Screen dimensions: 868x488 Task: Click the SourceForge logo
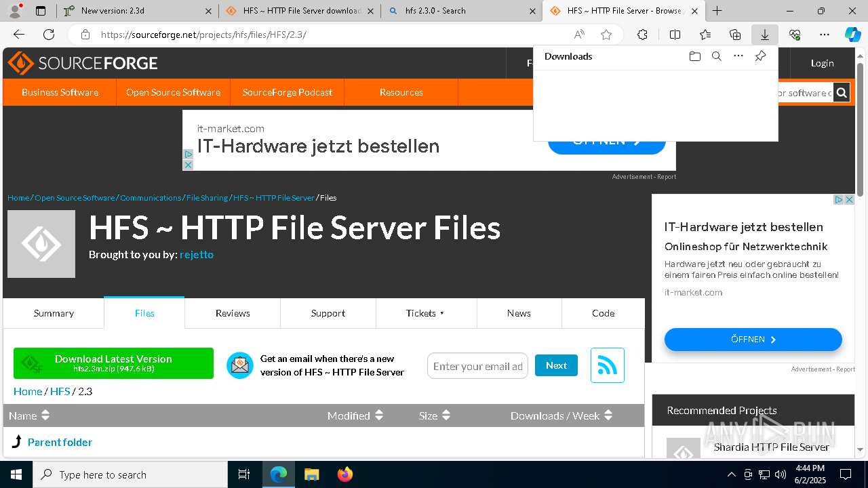point(83,63)
